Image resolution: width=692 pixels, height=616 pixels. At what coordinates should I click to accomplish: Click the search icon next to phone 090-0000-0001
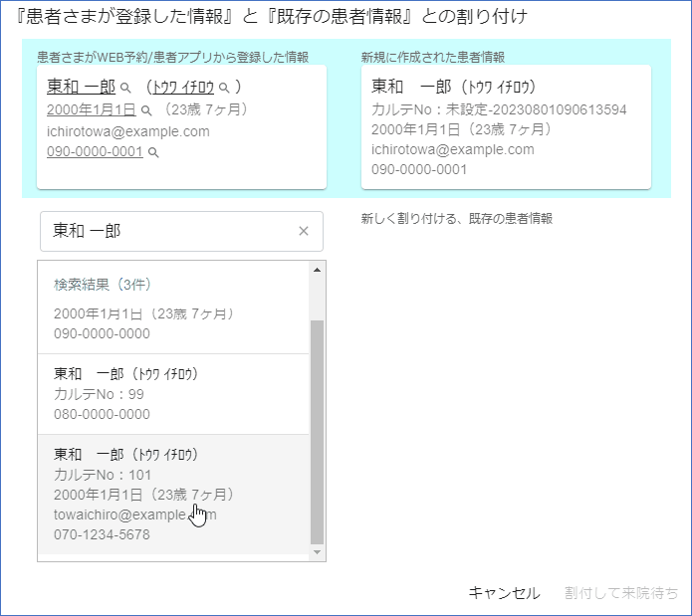pos(153,152)
